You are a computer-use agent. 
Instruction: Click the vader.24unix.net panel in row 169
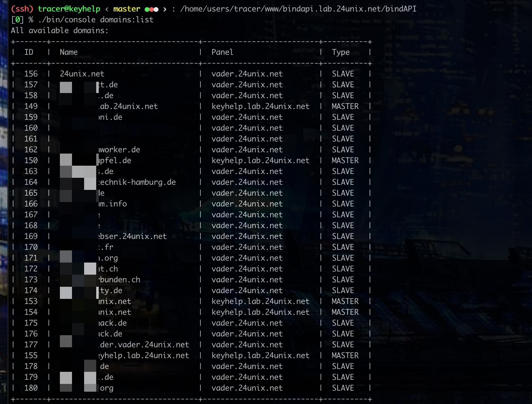247,236
